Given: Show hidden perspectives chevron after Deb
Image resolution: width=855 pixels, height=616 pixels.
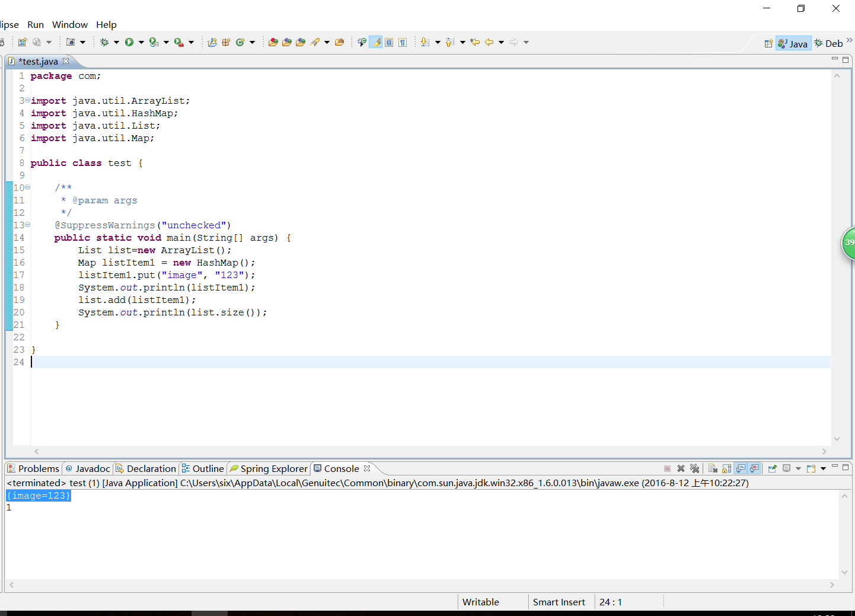Looking at the screenshot, I should pos(849,40).
